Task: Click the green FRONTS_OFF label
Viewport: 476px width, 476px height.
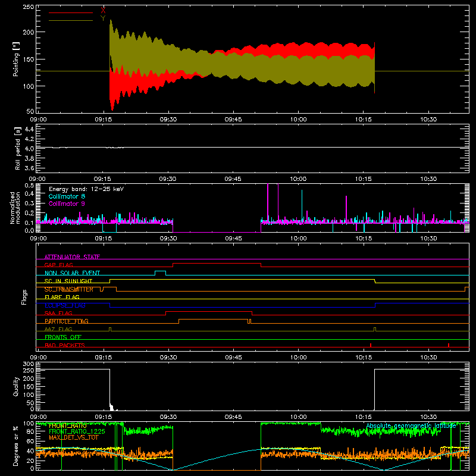Action: [x=63, y=337]
